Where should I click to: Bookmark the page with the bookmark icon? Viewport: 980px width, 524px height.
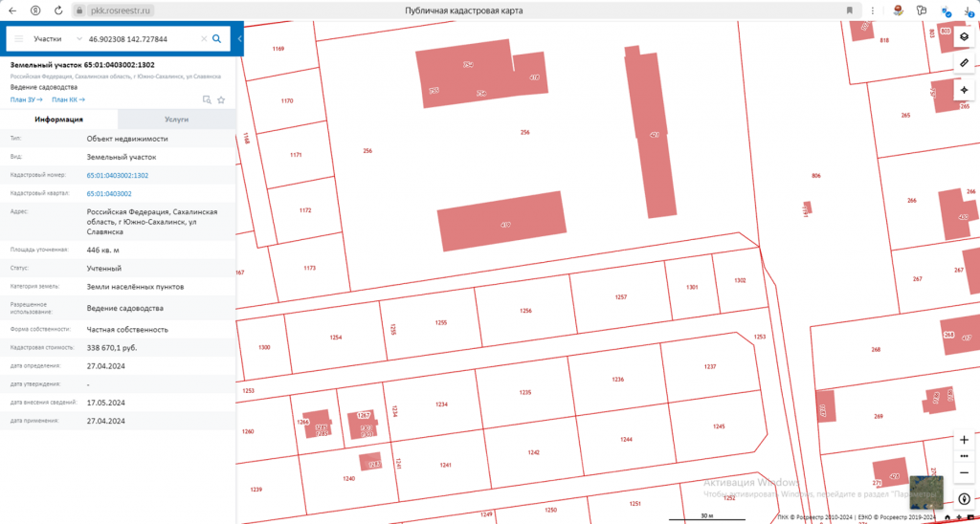pyautogui.click(x=850, y=11)
